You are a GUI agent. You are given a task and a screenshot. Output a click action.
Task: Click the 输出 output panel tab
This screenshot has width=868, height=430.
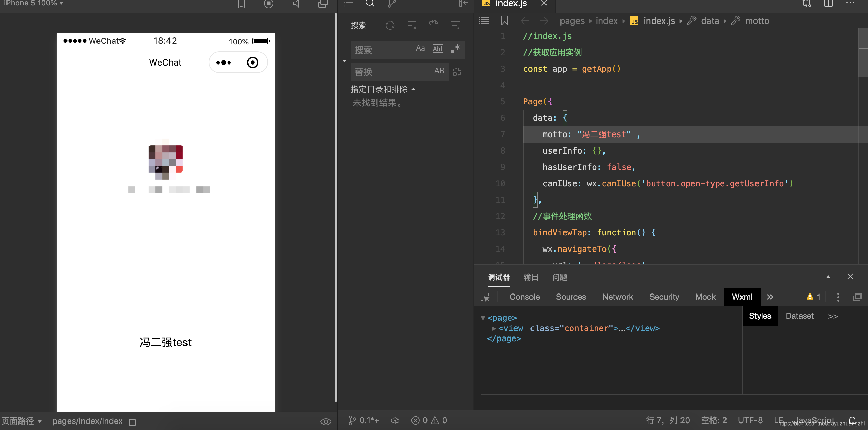531,277
